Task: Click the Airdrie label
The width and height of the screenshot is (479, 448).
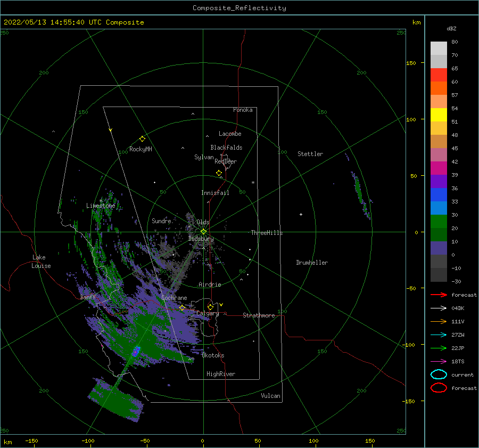Action: click(x=210, y=284)
